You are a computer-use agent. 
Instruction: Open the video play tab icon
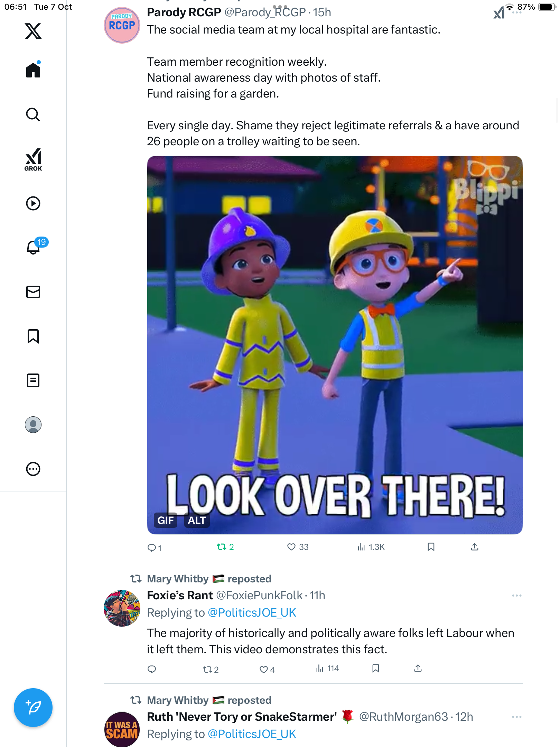click(33, 203)
